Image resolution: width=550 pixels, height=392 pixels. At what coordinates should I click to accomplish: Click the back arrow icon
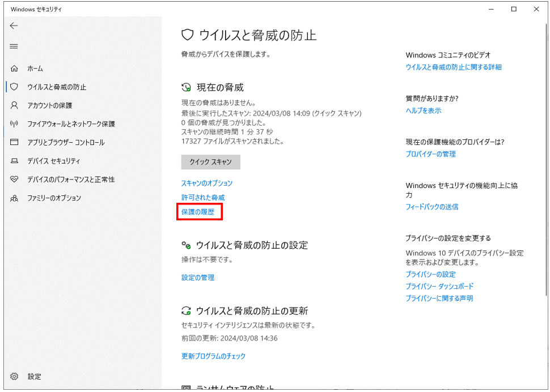pyautogui.click(x=14, y=25)
